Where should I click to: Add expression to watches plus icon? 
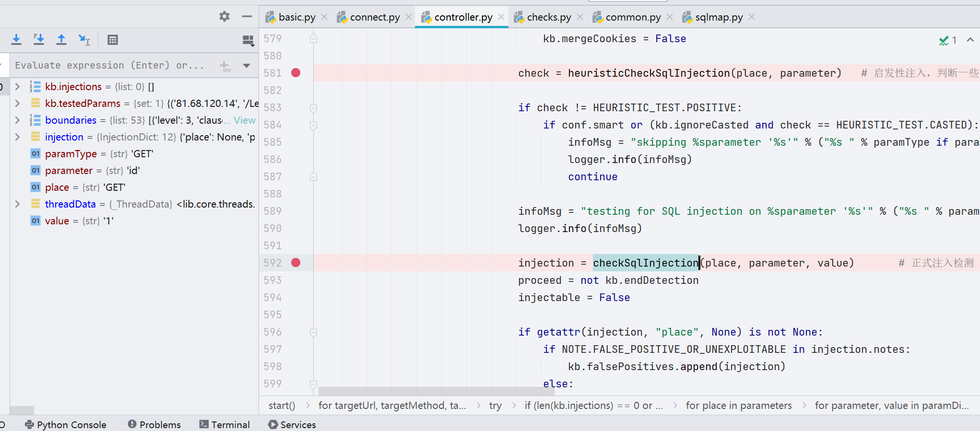pos(225,66)
